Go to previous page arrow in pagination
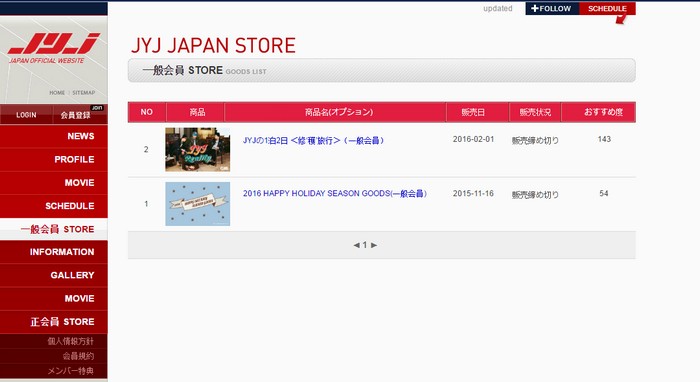700x382 pixels. [x=356, y=245]
